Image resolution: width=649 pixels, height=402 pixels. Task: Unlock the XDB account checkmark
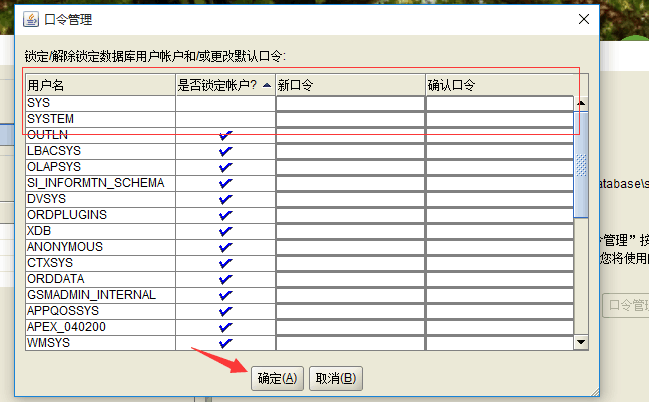coord(226,231)
